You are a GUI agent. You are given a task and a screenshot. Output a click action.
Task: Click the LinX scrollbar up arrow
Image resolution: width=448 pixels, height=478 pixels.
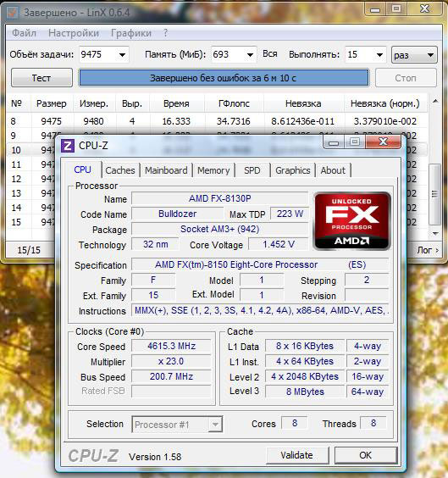435,101
